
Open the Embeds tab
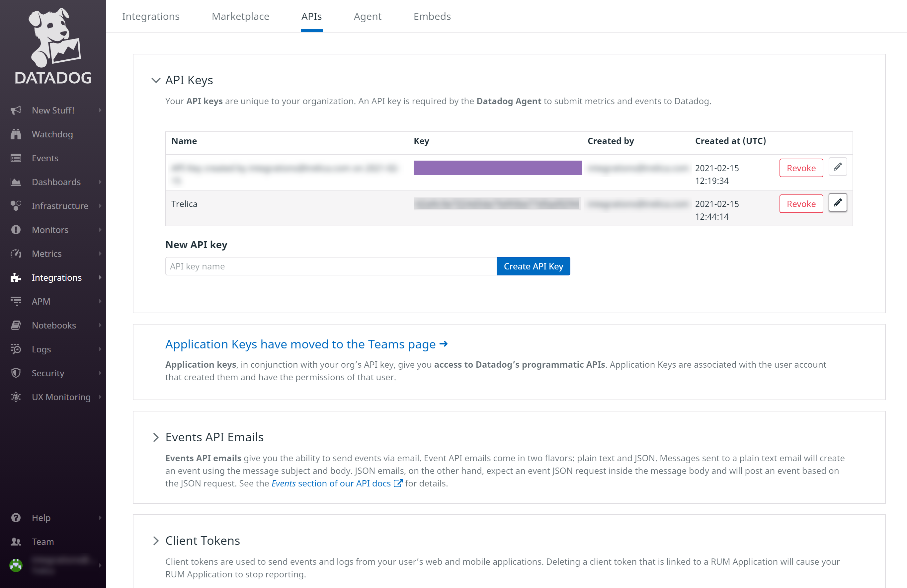pyautogui.click(x=432, y=16)
